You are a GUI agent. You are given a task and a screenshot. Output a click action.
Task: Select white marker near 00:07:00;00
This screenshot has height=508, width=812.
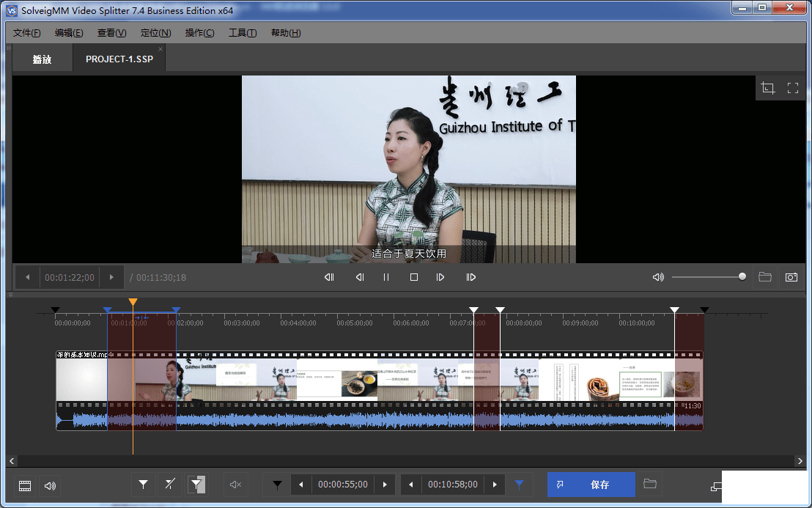tap(474, 309)
